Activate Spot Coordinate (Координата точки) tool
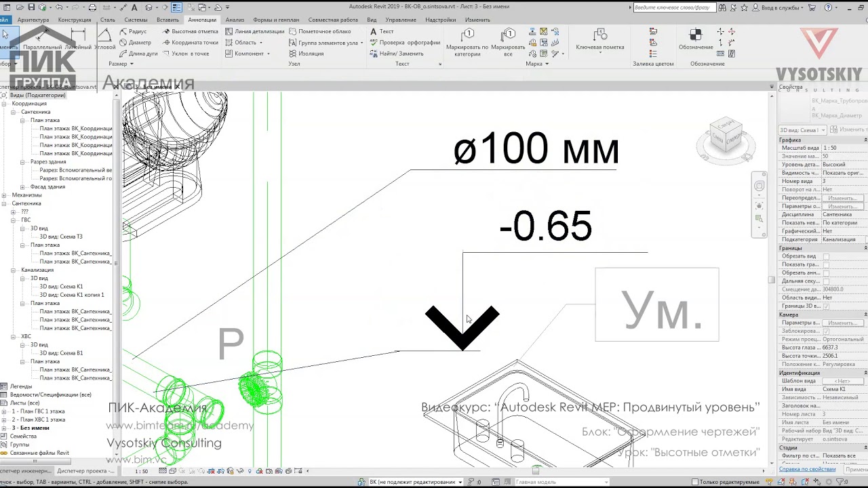 (191, 43)
